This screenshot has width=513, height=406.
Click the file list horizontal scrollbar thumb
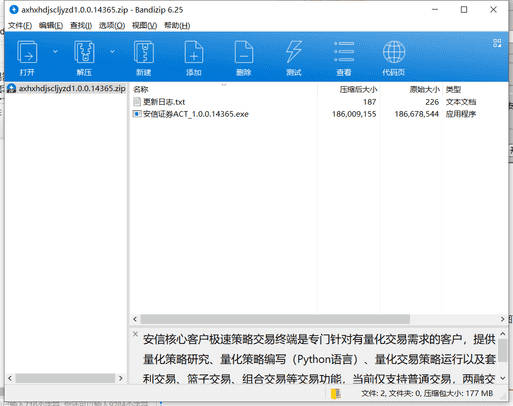[275, 319]
